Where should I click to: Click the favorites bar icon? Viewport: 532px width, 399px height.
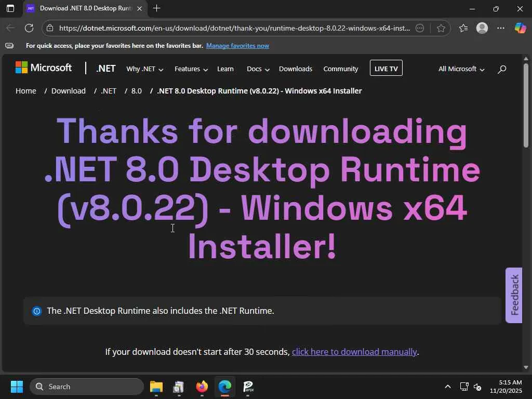point(9,46)
